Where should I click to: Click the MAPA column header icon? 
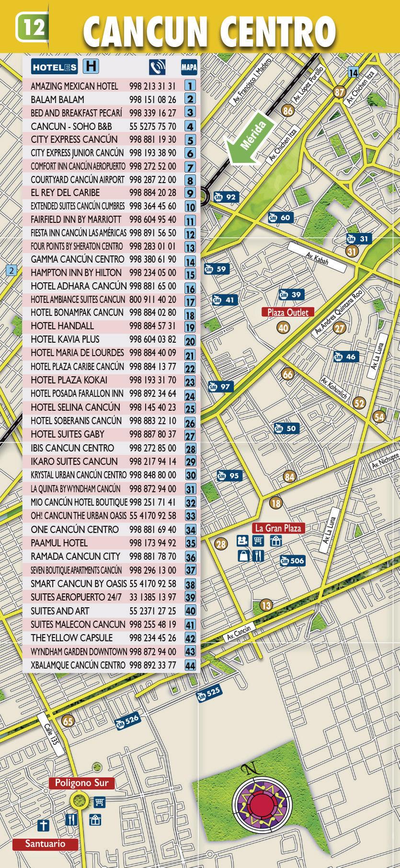(189, 67)
